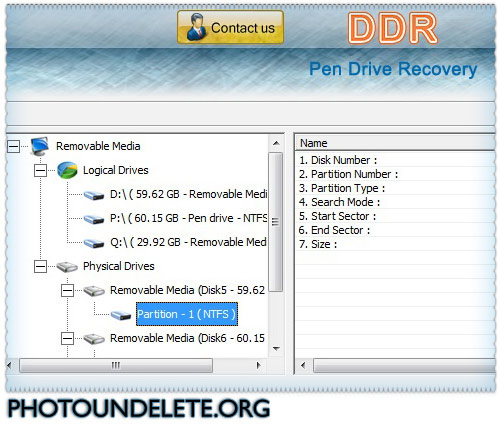
Task: Select the Removable Media computer icon
Action: point(40,146)
